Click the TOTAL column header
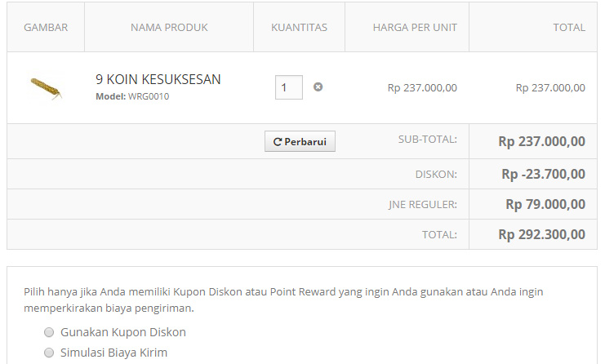Screen dimensions: 605x364 pyautogui.click(x=569, y=28)
